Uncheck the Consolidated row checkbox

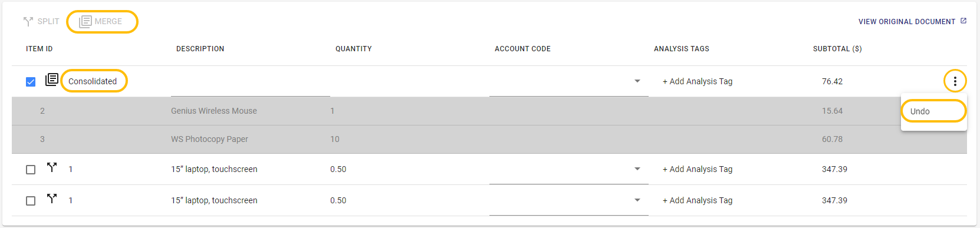coord(31,82)
